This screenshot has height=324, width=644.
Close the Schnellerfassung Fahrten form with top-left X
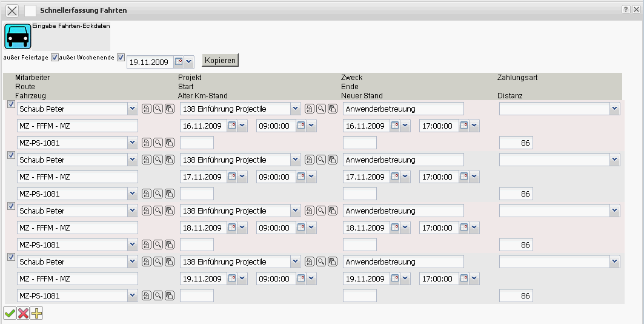[x=12, y=10]
